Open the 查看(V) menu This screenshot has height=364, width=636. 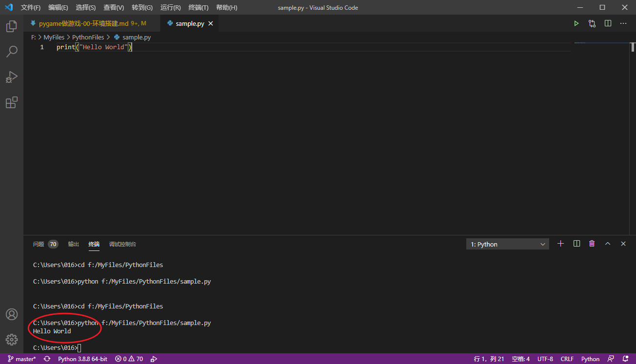point(114,8)
